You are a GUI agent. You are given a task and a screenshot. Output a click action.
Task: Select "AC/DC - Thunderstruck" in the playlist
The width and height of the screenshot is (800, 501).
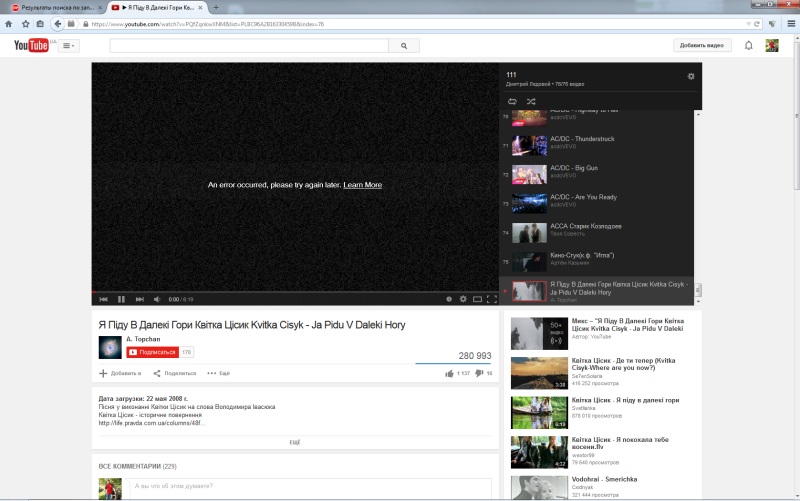[x=581, y=139]
